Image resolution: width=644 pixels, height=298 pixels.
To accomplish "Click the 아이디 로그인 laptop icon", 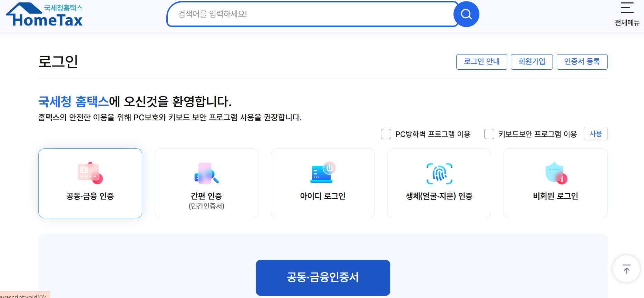I will [x=323, y=172].
